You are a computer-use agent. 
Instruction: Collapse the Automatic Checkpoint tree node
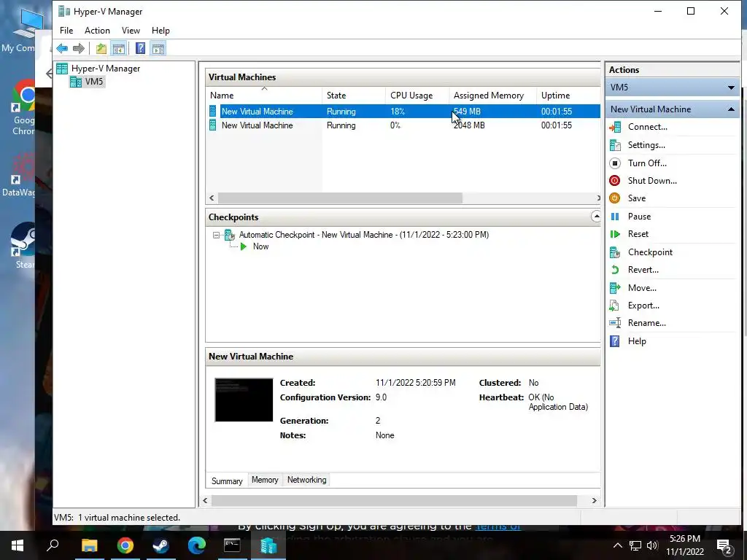(x=216, y=236)
